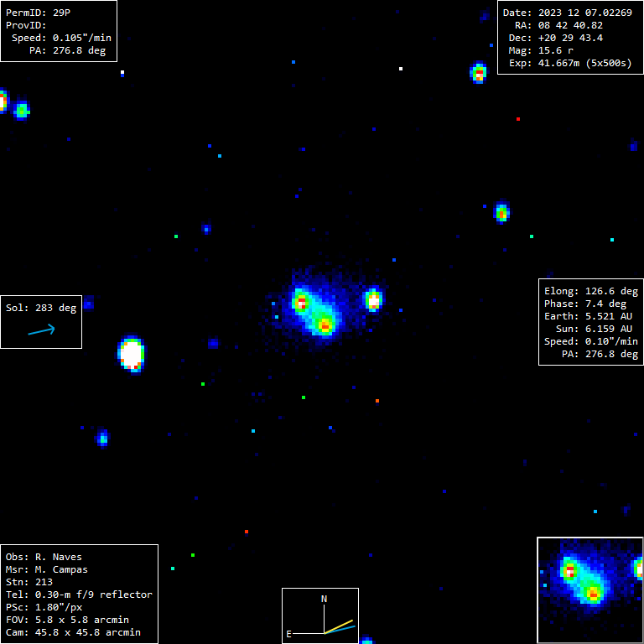Click the 'Sol: 283 deg' label
Image resolution: width=644 pixels, height=644 pixels.
click(41, 308)
